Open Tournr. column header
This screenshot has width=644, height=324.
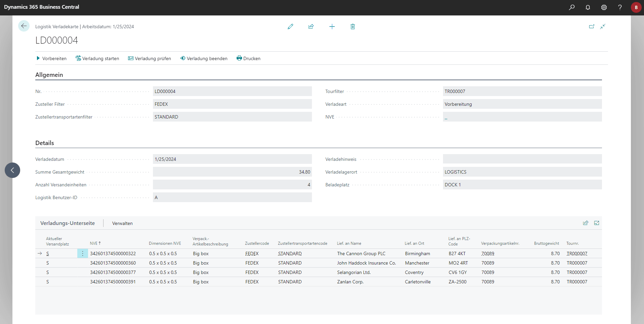[x=572, y=243]
